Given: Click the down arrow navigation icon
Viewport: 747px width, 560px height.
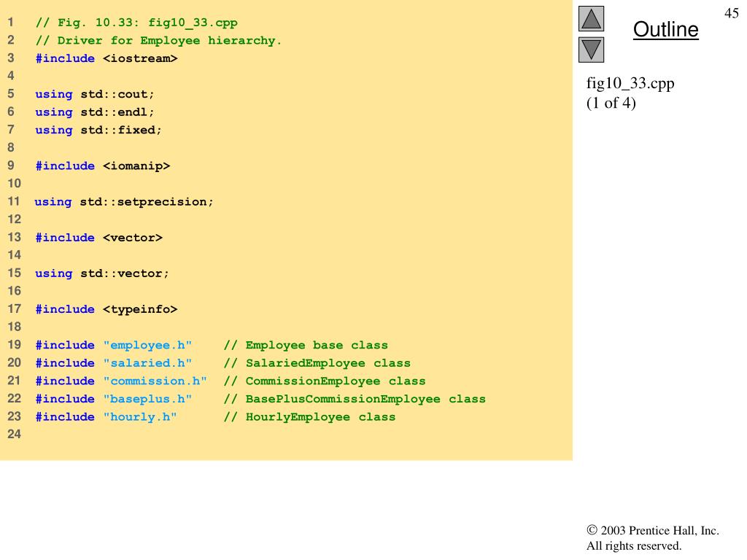Looking at the screenshot, I should coord(591,50).
